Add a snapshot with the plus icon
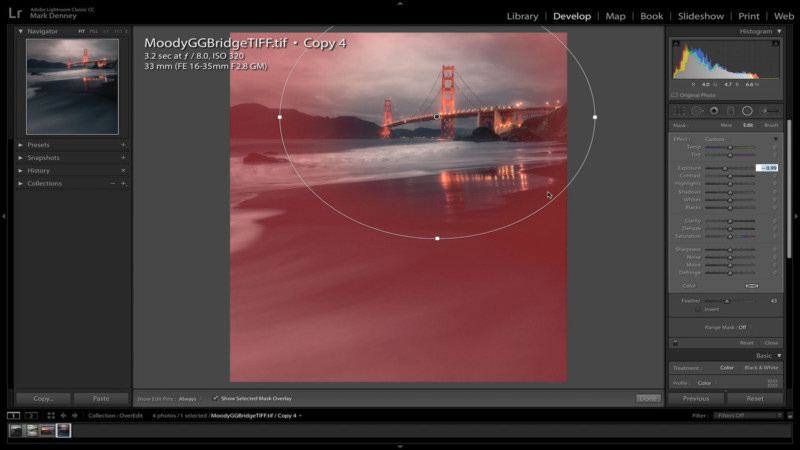 coord(123,158)
